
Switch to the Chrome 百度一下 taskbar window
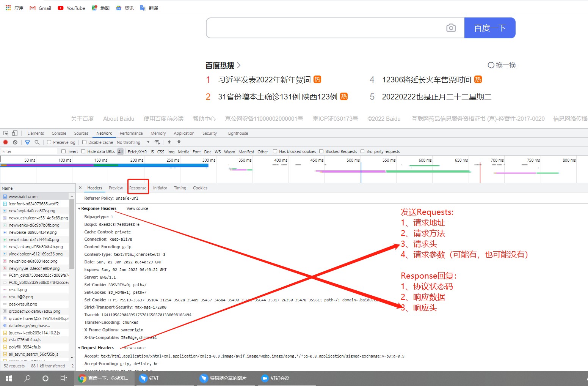[104, 378]
